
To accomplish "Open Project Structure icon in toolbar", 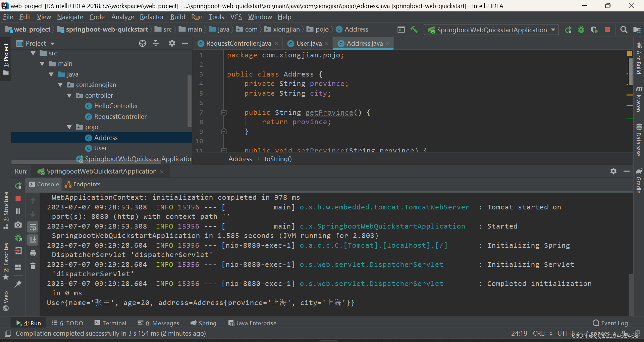I will point(637,30).
